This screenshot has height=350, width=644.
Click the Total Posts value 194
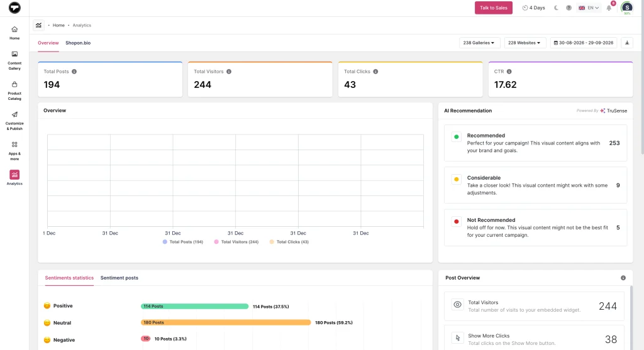click(x=52, y=85)
